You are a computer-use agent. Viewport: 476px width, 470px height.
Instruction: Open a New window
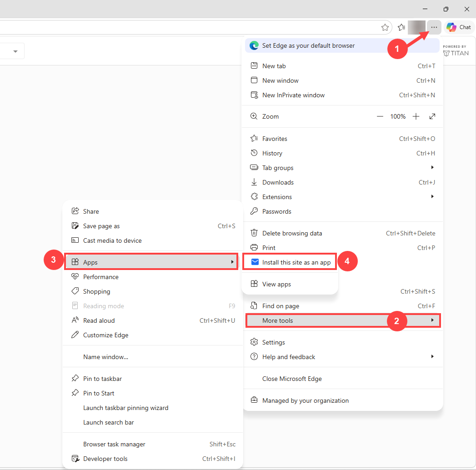point(343,81)
